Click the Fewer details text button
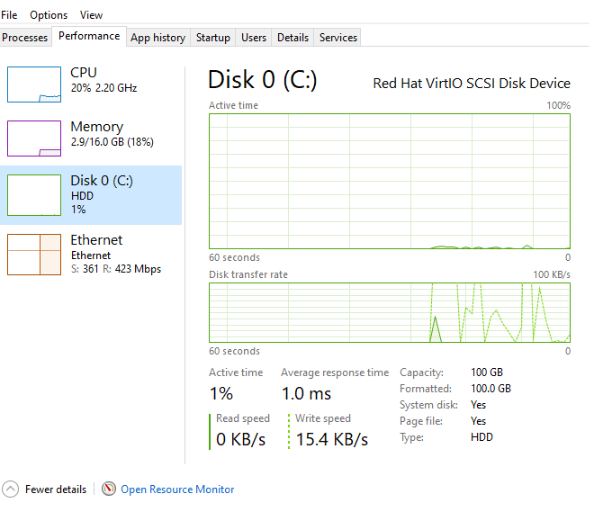 click(x=56, y=489)
